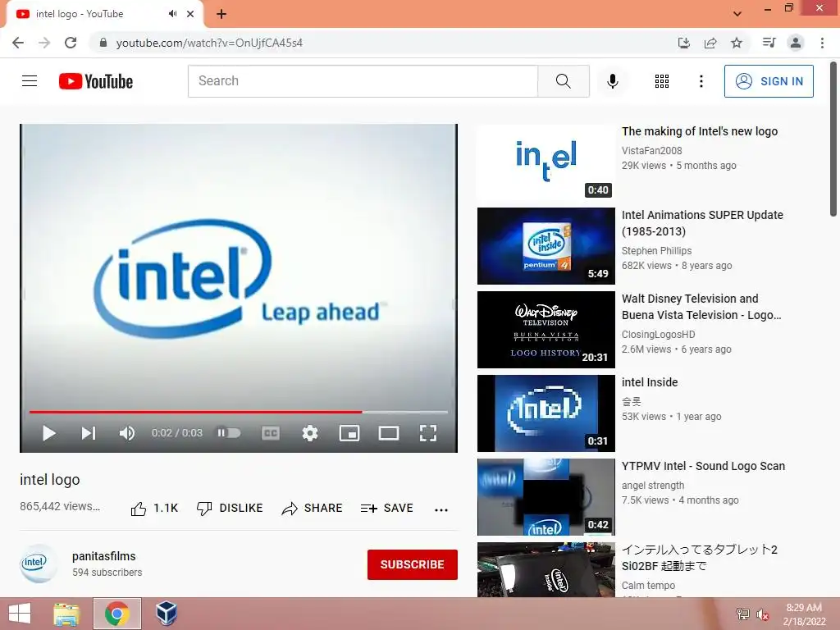Image resolution: width=840 pixels, height=630 pixels.
Task: Enter full screen mode
Action: (428, 433)
